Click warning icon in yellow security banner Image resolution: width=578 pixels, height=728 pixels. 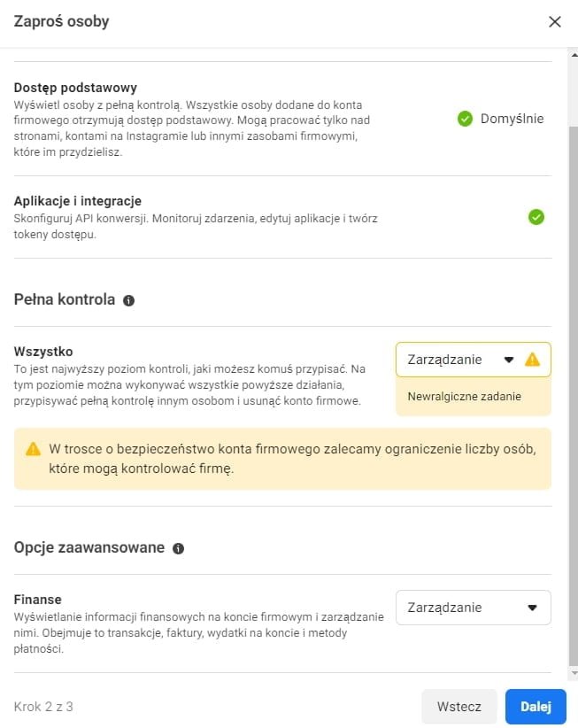[33, 448]
